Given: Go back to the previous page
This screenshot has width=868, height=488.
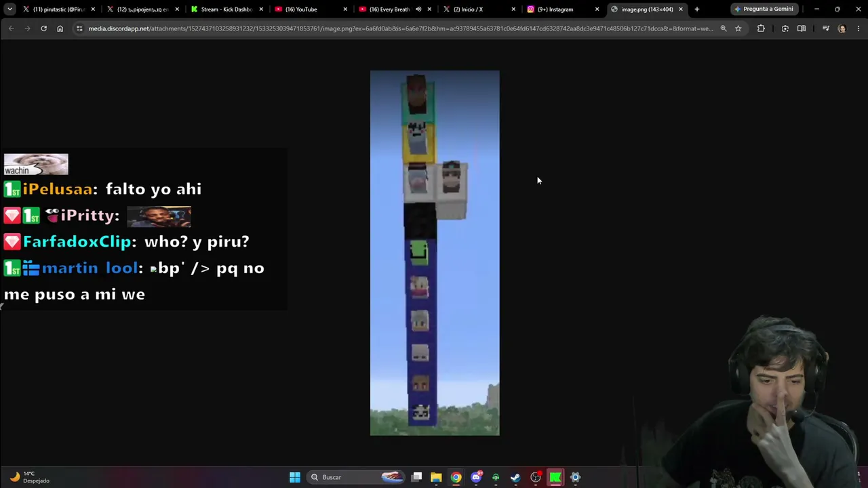Looking at the screenshot, I should pos(11,28).
